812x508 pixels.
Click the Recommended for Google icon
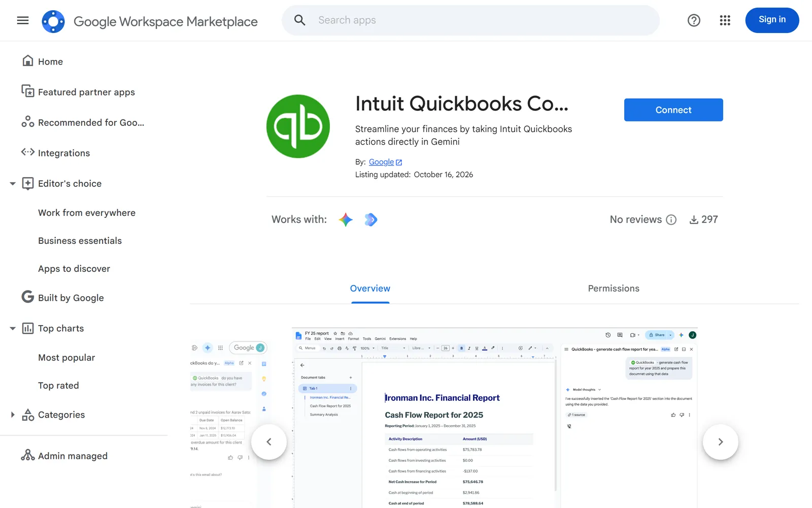coord(28,122)
